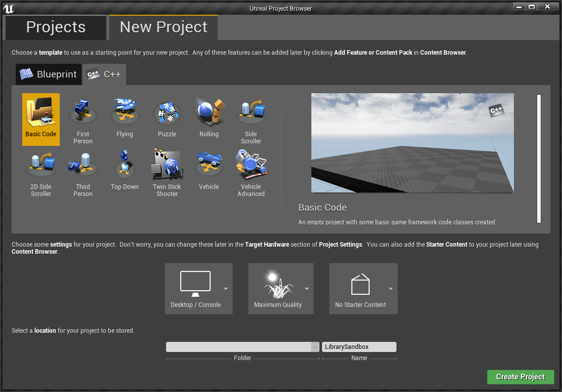Click the Unreal Engine logo in title bar
Viewport: 562px width, 392px height.
(9, 8)
